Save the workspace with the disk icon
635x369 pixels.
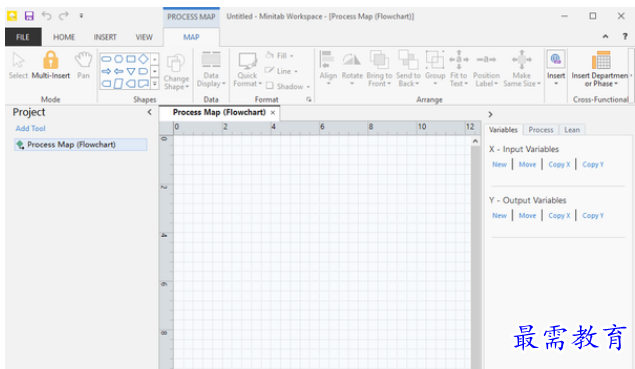click(29, 16)
